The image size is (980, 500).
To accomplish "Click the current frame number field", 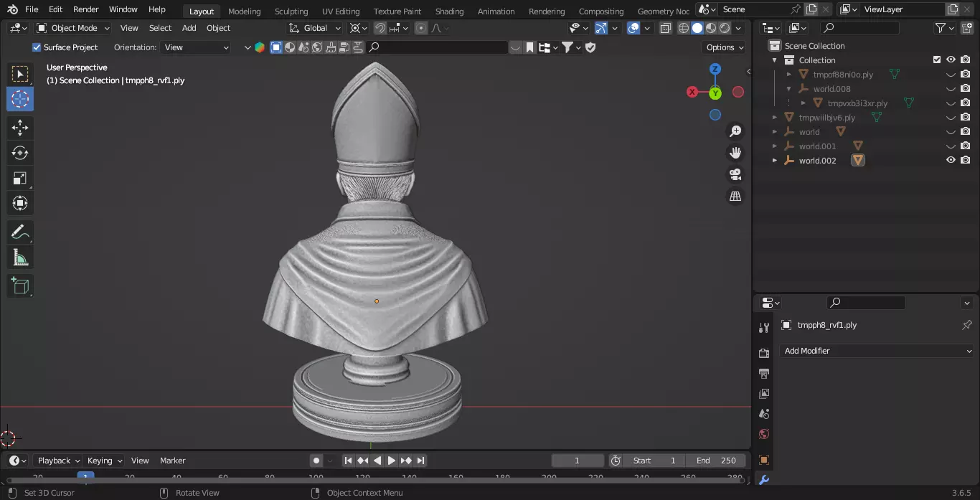I will point(578,461).
